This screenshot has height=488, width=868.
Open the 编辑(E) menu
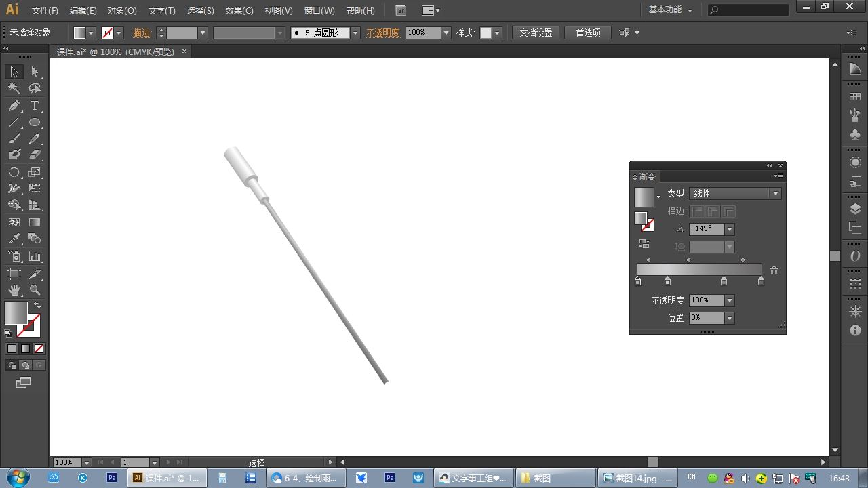tap(83, 11)
